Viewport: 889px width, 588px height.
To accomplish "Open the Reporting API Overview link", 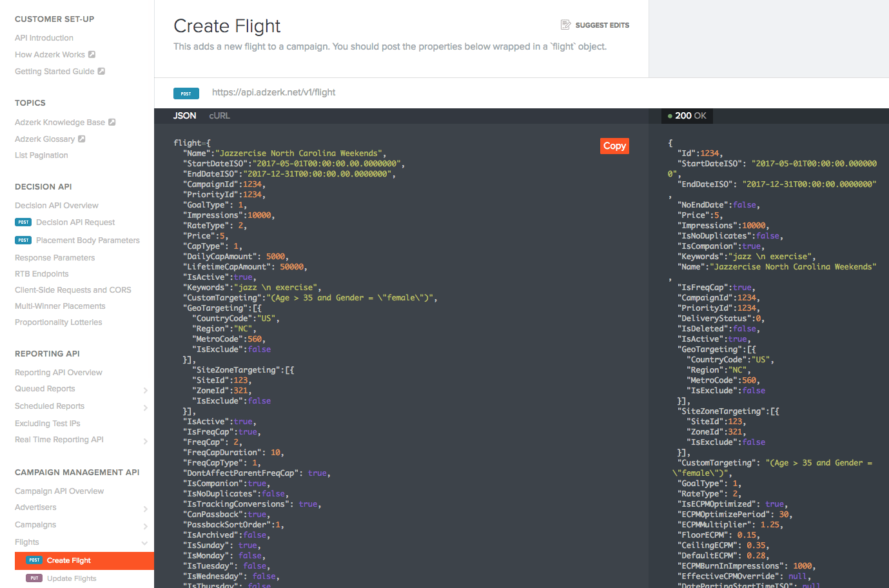I will [x=59, y=373].
